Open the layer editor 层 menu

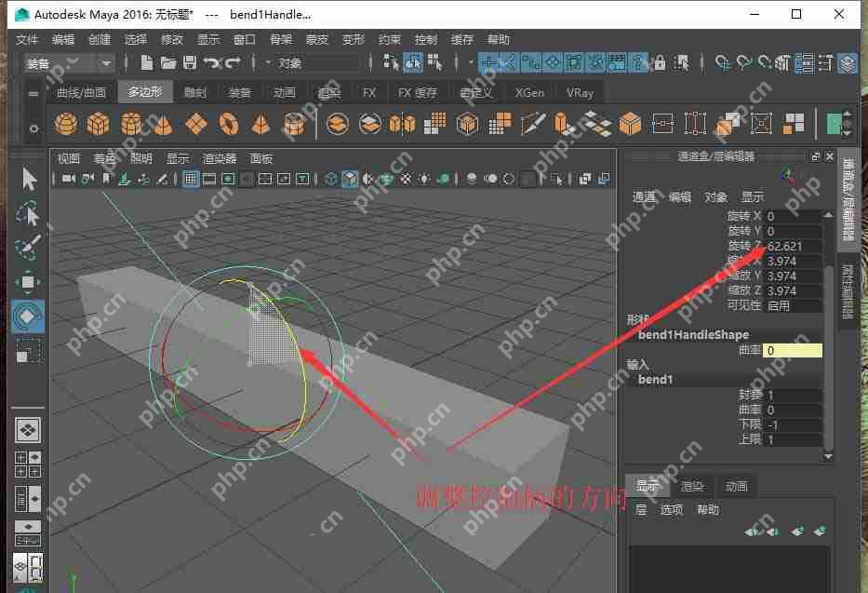(x=640, y=509)
